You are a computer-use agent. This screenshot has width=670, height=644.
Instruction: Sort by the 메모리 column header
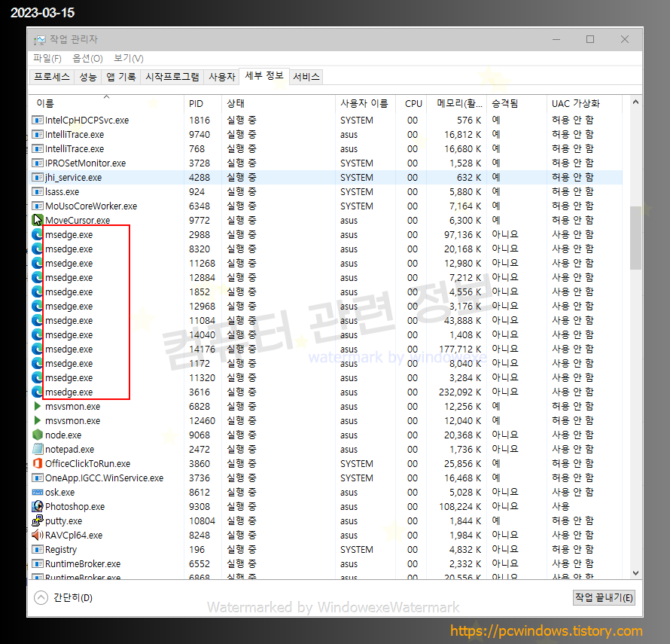coord(456,103)
